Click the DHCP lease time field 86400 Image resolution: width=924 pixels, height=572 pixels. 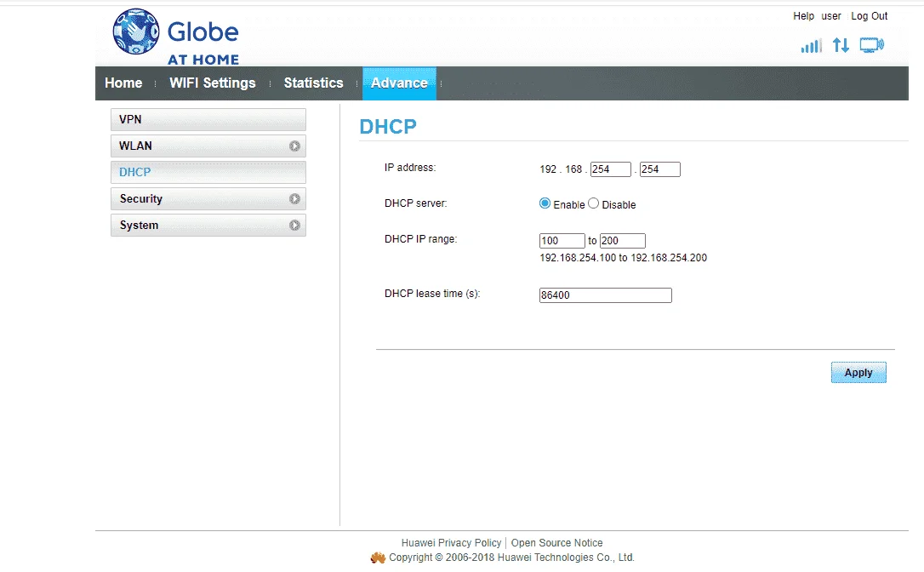(x=606, y=295)
